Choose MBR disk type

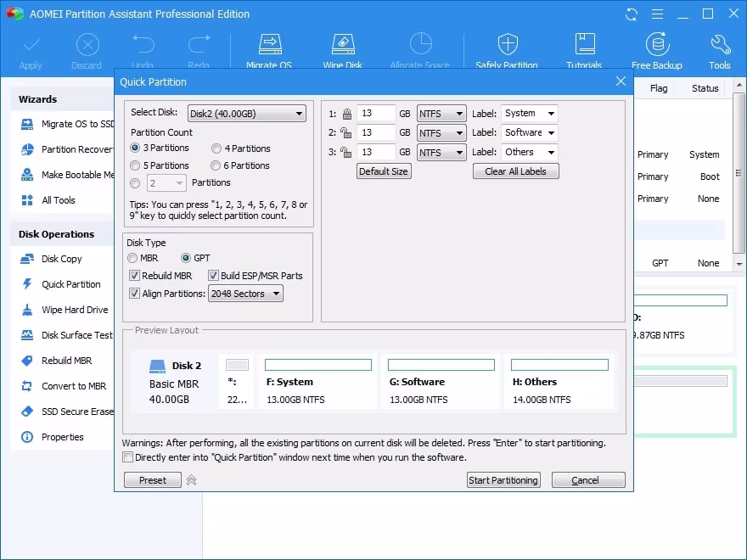tap(132, 258)
